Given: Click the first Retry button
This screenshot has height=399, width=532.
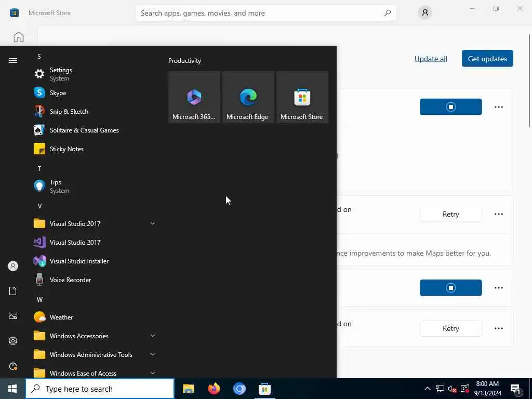Looking at the screenshot, I should point(450,214).
